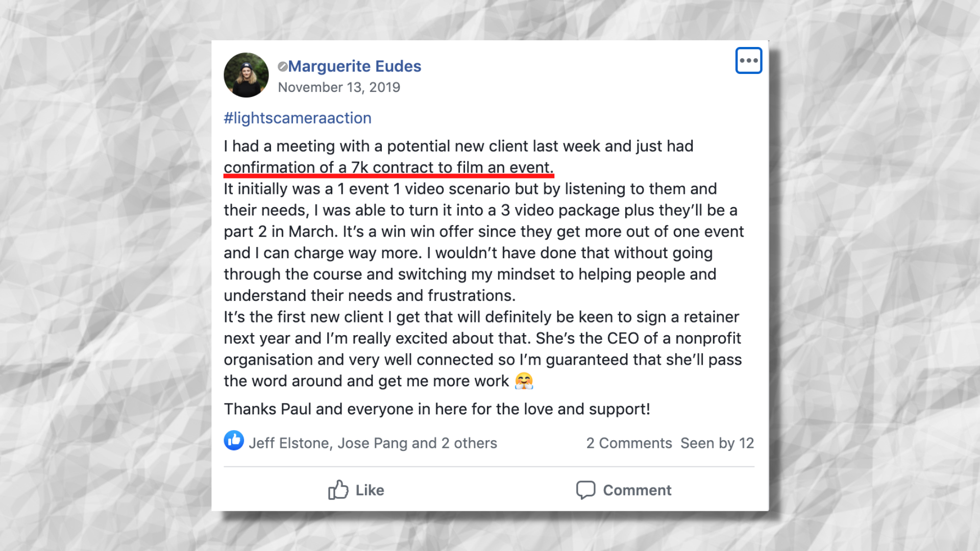This screenshot has width=980, height=551.
Task: Open the #lightscameraaction hashtag
Action: tap(297, 118)
